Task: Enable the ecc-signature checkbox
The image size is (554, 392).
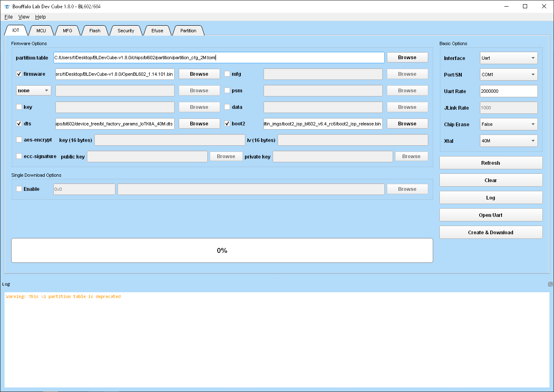Action: point(19,156)
